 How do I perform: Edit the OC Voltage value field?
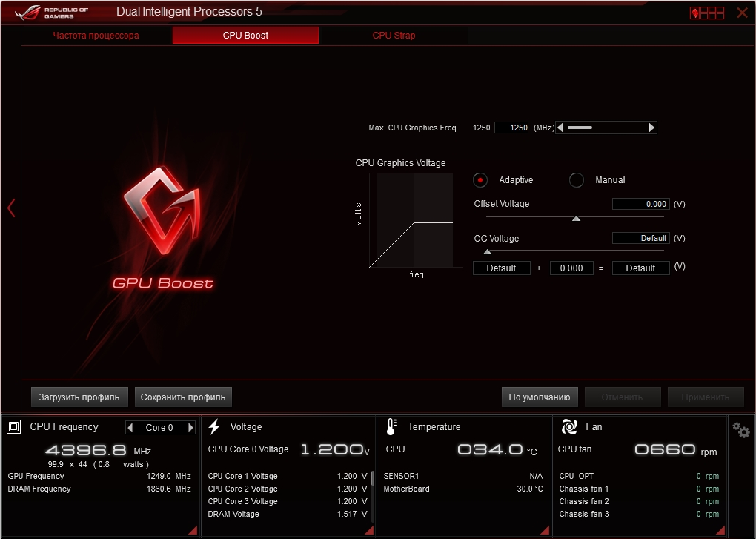pyautogui.click(x=641, y=238)
